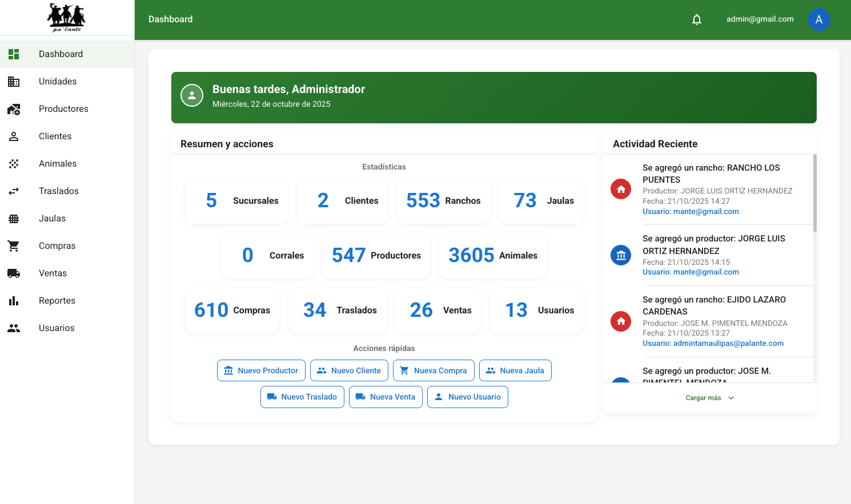Viewport: 851px width, 504px height.
Task: Go to Clientes in the sidebar
Action: tap(55, 136)
